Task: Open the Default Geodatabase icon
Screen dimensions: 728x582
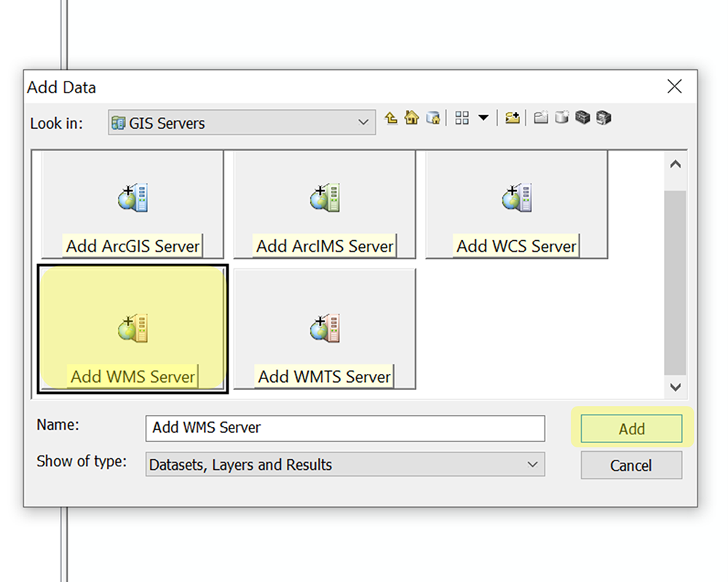Action: pos(434,118)
